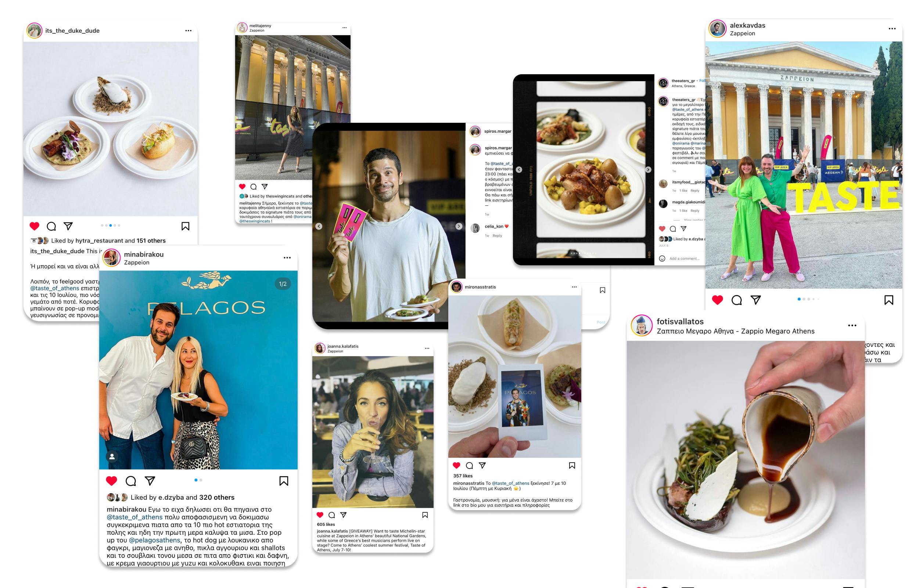Toggle the saved bookmark on the minabirakou post

click(284, 481)
